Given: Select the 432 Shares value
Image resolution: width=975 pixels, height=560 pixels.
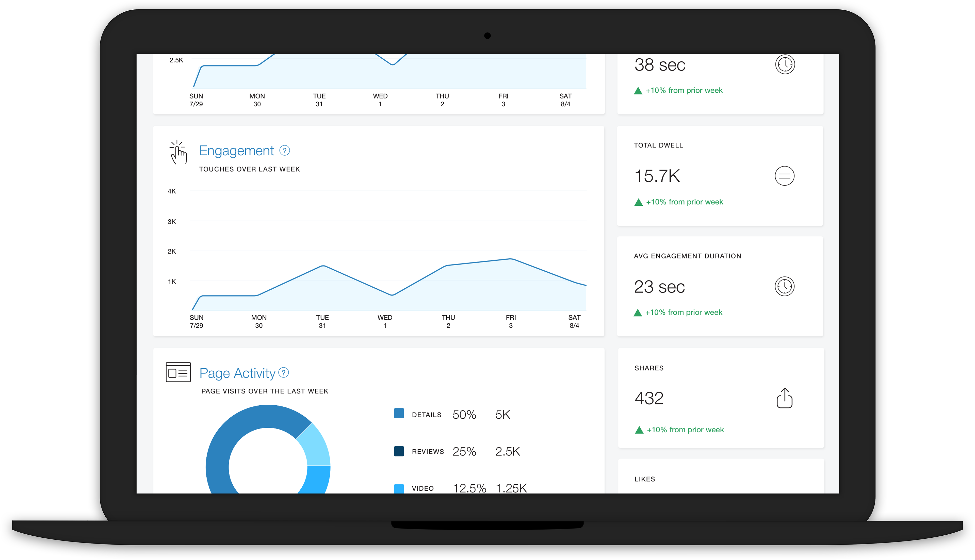Looking at the screenshot, I should pyautogui.click(x=649, y=398).
